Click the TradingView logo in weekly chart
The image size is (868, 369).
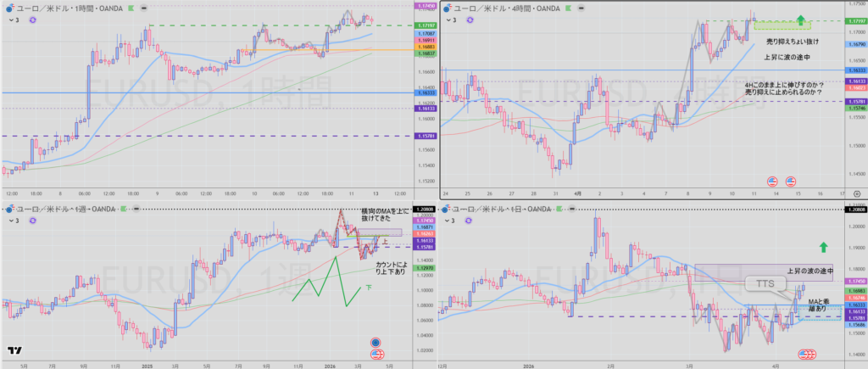coord(14,350)
